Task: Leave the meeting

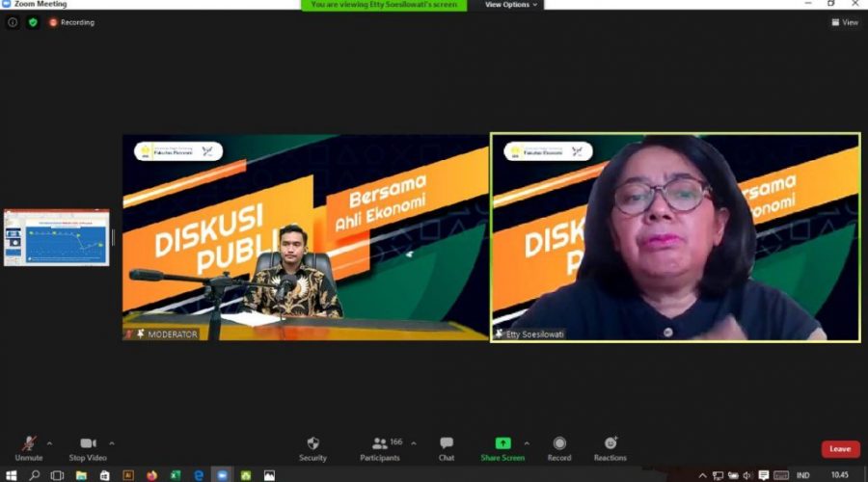Action: (x=840, y=449)
